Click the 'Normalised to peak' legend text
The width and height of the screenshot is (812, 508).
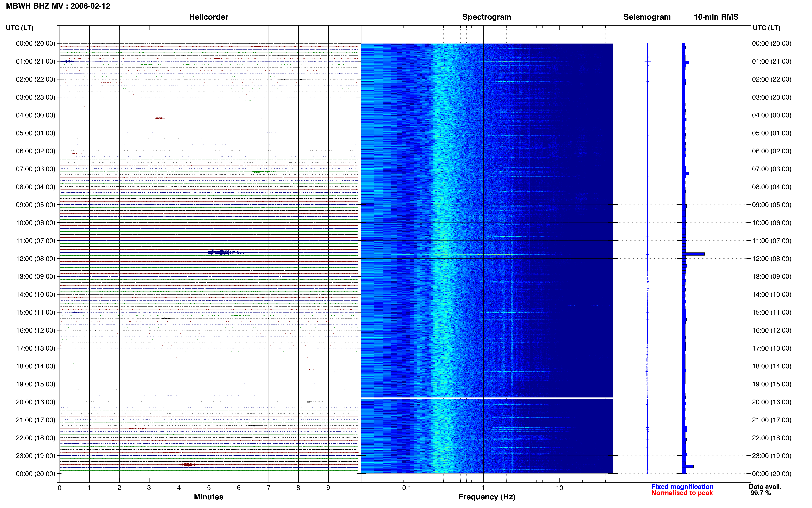pos(682,493)
